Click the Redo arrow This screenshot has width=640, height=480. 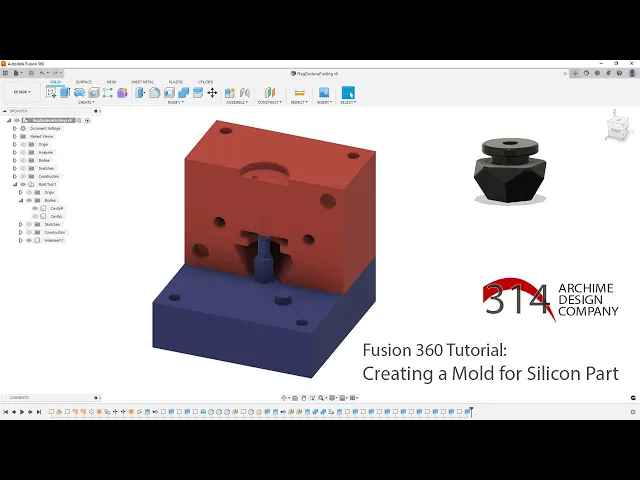pos(56,73)
